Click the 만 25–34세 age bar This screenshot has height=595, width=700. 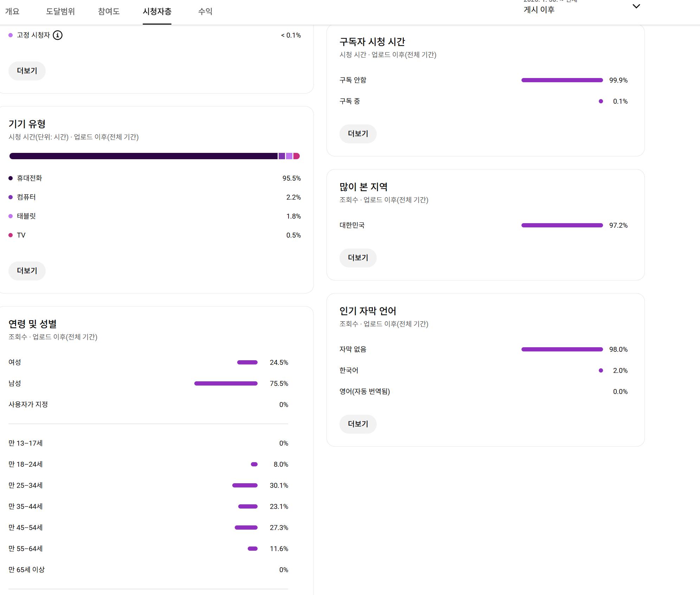point(245,485)
